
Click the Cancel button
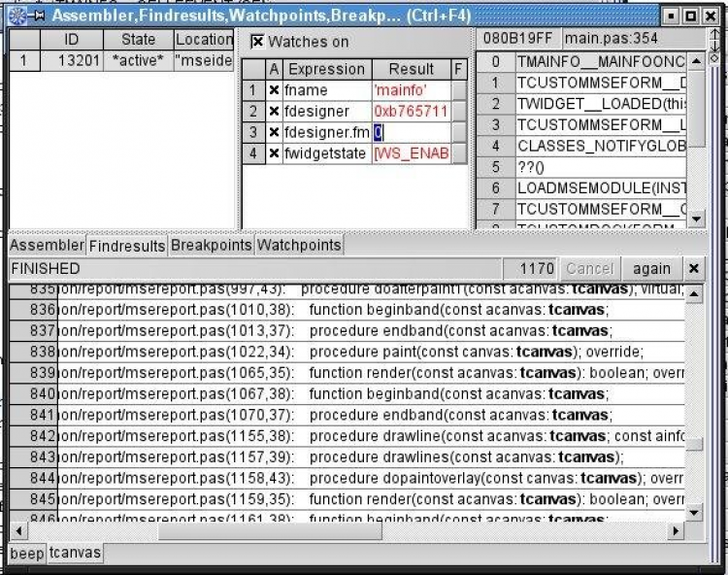point(589,268)
